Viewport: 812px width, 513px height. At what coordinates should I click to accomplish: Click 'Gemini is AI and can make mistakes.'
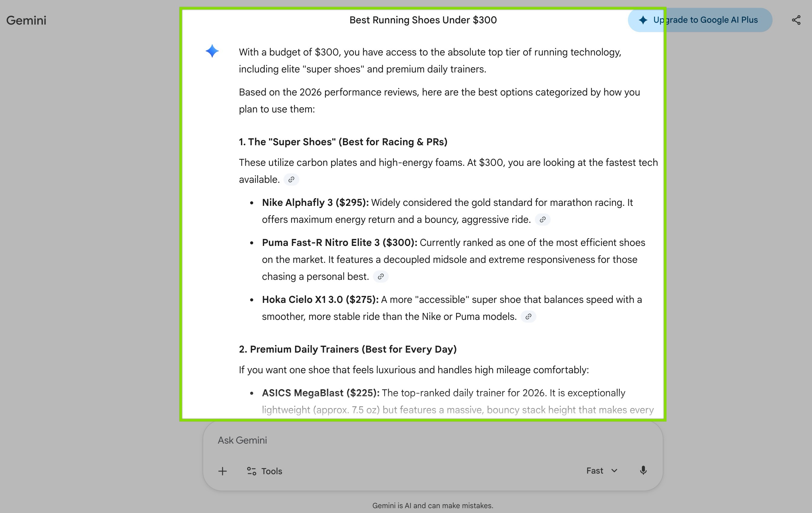click(433, 506)
